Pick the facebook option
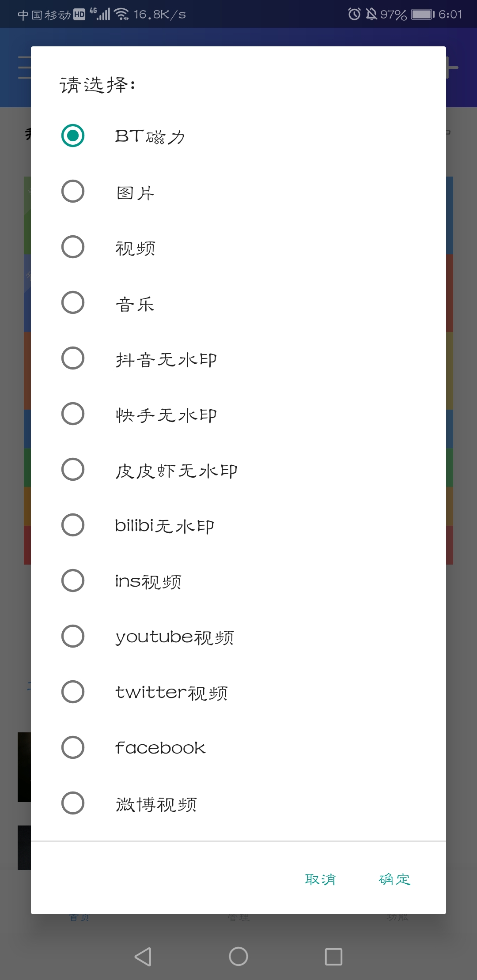The image size is (477, 980). pos(73,747)
